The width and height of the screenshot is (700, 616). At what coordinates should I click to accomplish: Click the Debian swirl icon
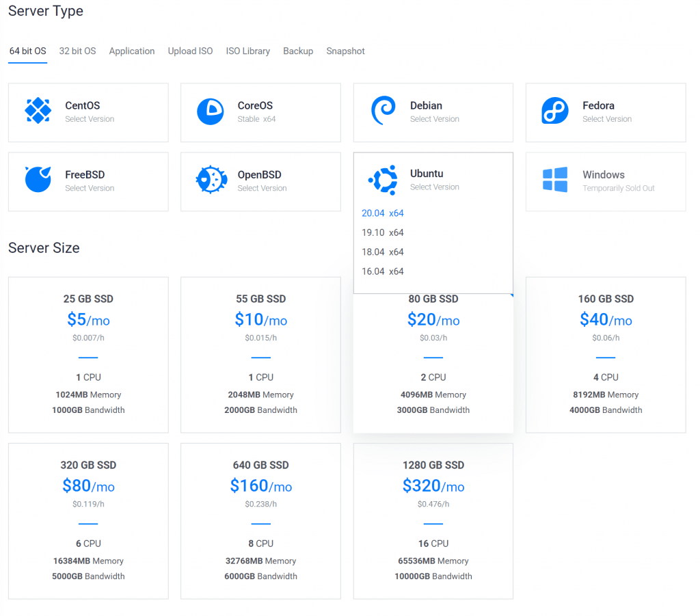click(382, 111)
